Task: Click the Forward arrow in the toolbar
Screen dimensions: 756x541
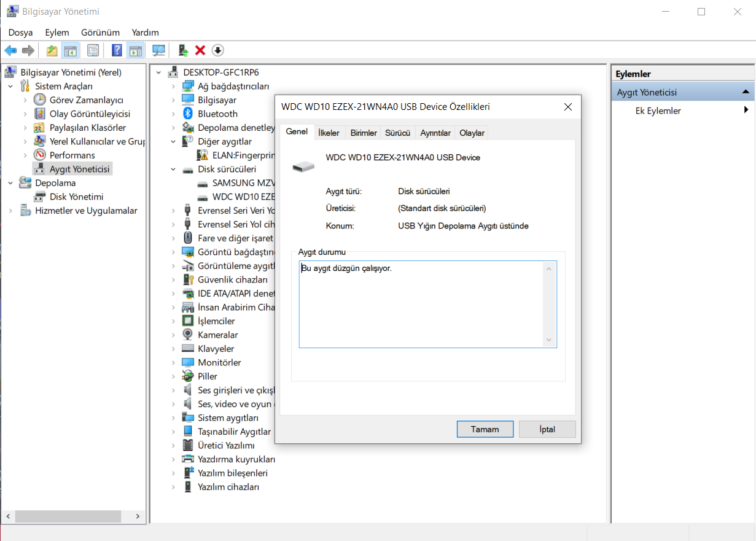Action: coord(28,50)
